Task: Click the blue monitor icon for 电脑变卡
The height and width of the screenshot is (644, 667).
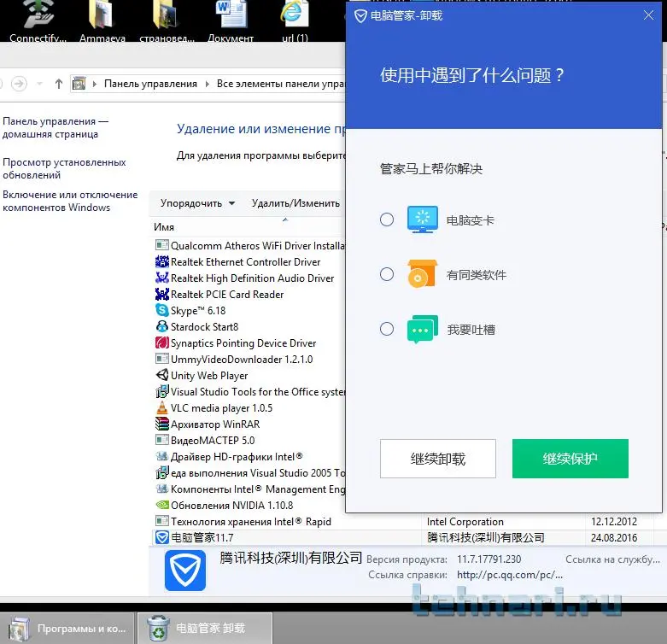Action: 423,220
